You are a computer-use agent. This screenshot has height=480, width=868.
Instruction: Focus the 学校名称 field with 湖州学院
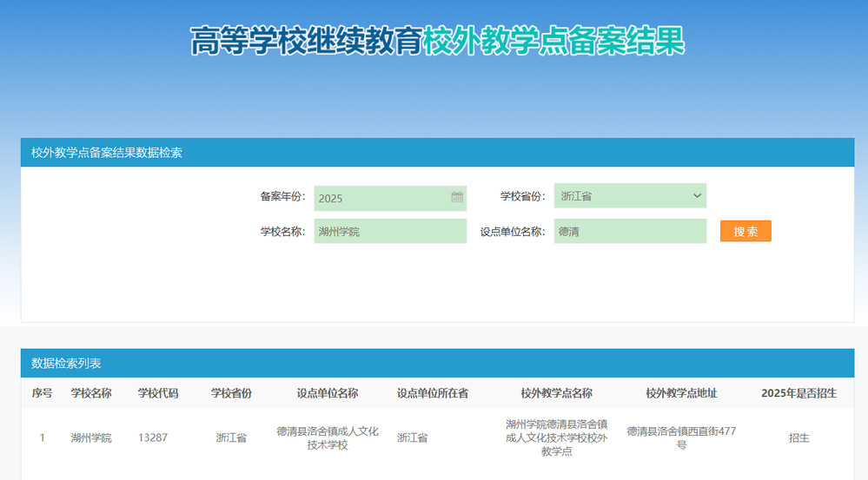coord(390,232)
